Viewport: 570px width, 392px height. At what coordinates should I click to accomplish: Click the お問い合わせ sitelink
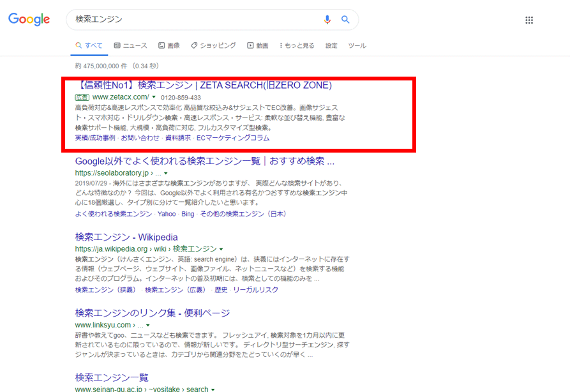coord(140,138)
